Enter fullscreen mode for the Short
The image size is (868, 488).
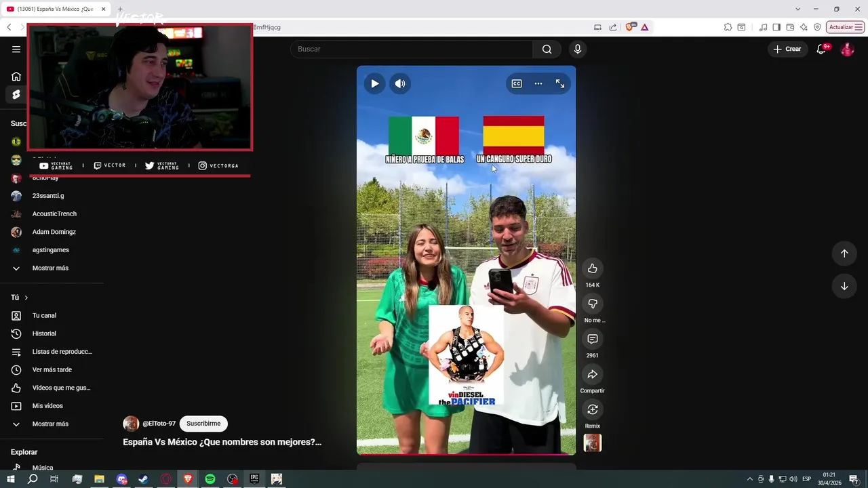coord(560,83)
